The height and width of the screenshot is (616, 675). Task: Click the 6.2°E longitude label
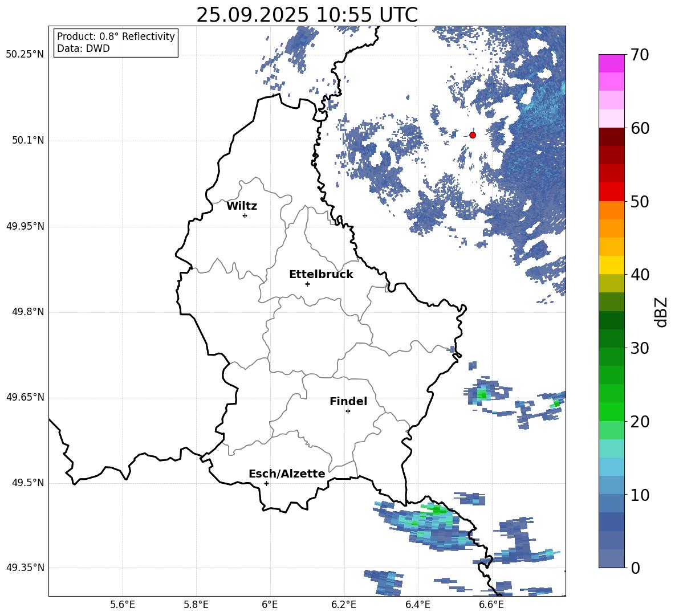(344, 605)
